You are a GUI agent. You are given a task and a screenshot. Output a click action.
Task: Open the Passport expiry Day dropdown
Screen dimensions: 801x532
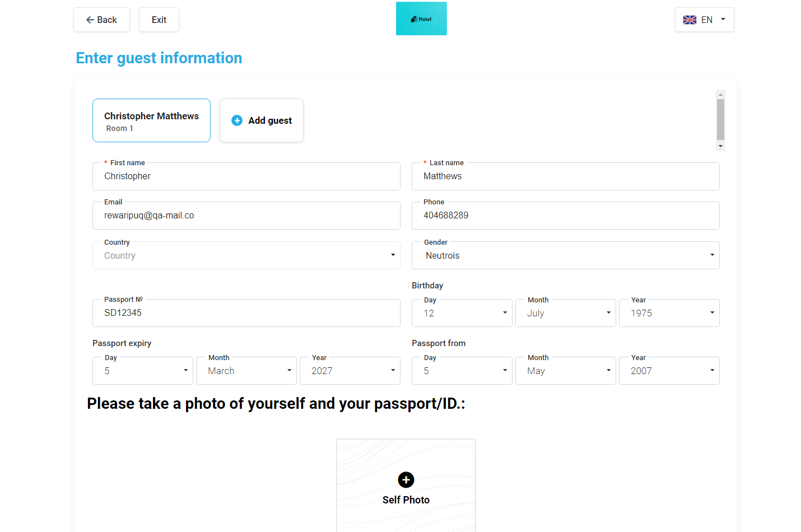pyautogui.click(x=143, y=371)
